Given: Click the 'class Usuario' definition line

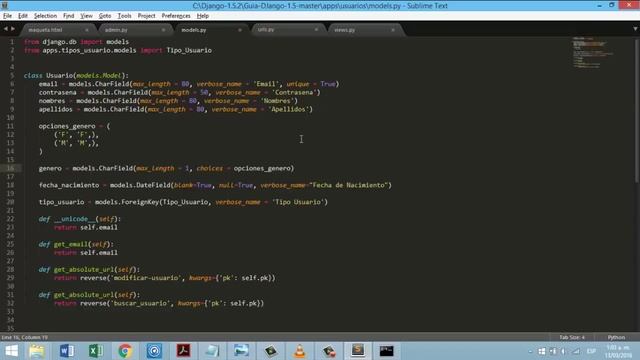Looking at the screenshot, I should 76,76.
